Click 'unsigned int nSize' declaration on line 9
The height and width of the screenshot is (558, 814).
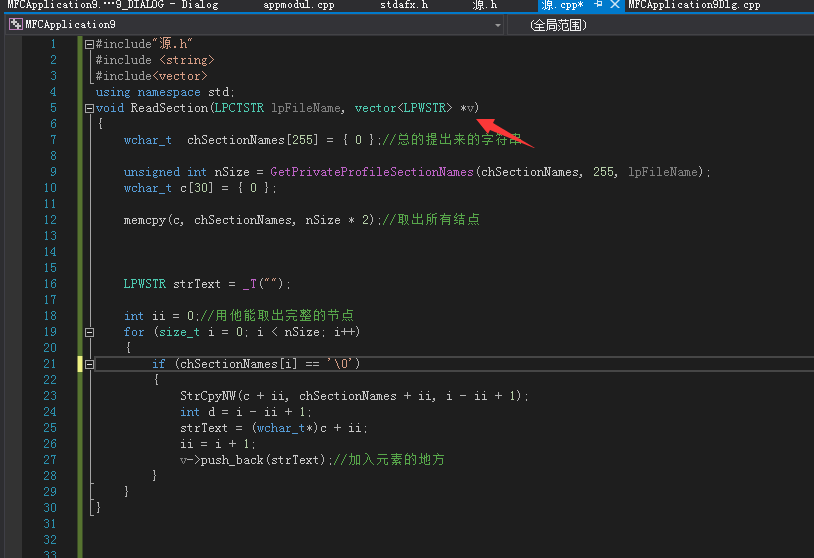186,172
